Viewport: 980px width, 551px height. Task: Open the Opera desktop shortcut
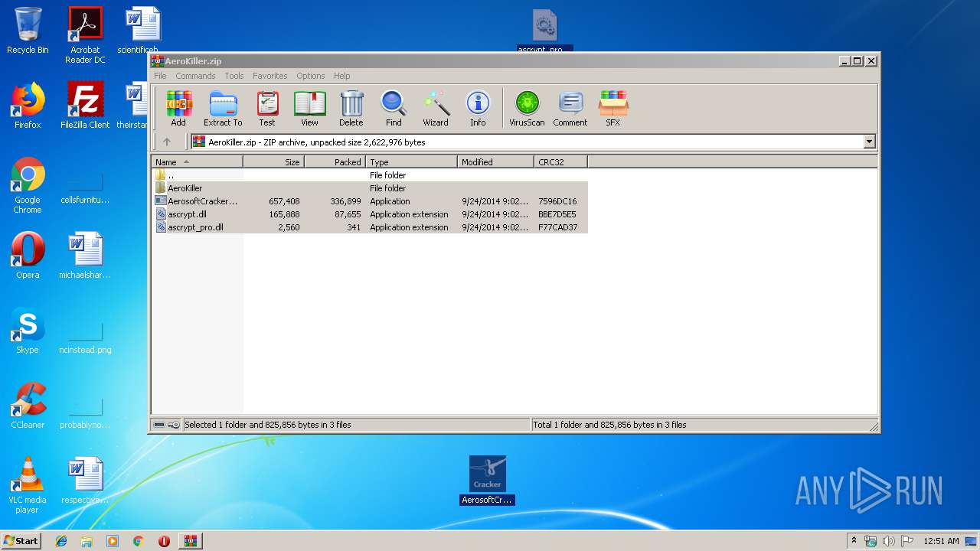coord(28,256)
